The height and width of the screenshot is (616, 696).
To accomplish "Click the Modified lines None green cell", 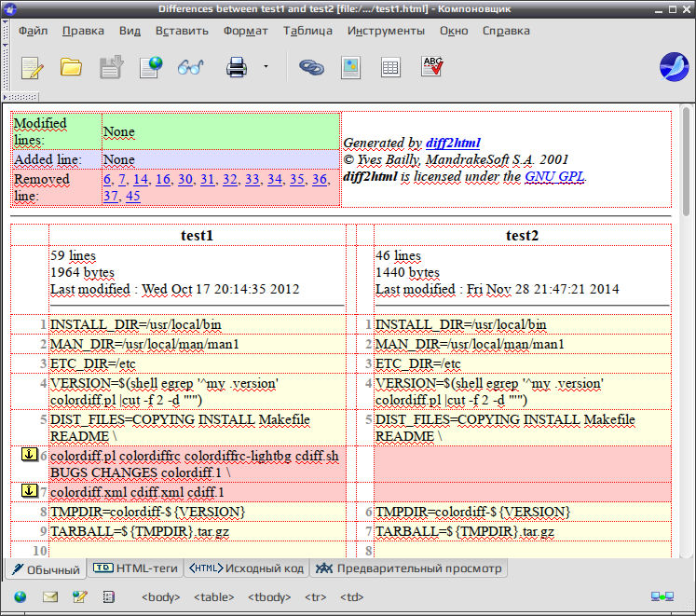I will tap(221, 131).
